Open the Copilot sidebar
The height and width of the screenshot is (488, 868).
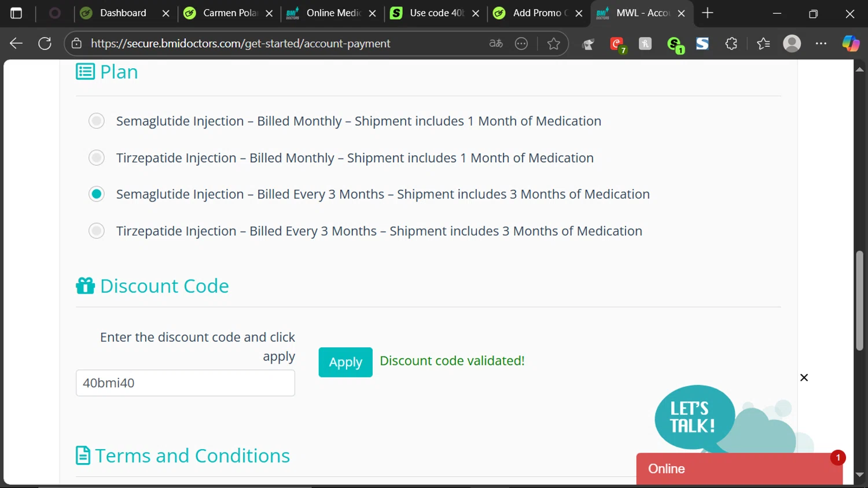(x=851, y=43)
